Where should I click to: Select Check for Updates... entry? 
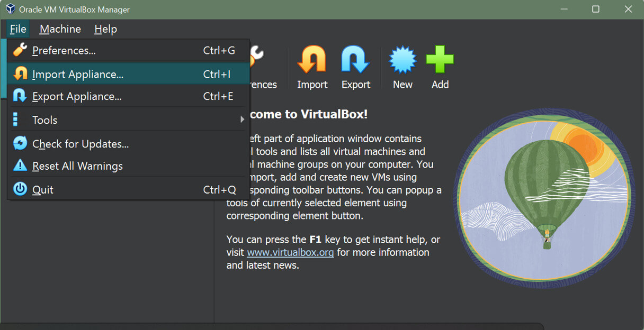[128, 144]
